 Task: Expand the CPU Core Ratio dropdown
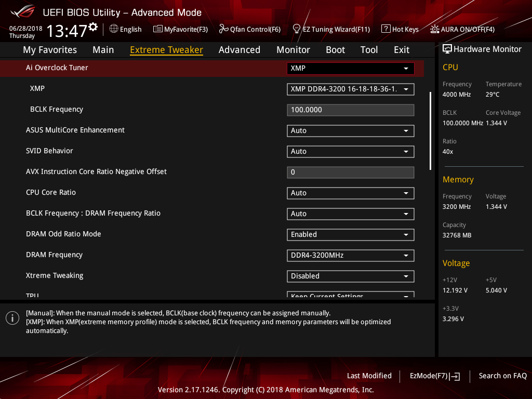pyautogui.click(x=351, y=193)
